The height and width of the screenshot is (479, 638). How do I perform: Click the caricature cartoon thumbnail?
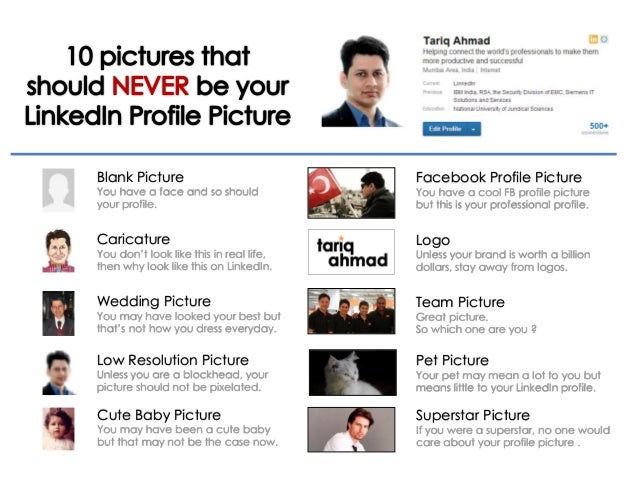pyautogui.click(x=59, y=251)
